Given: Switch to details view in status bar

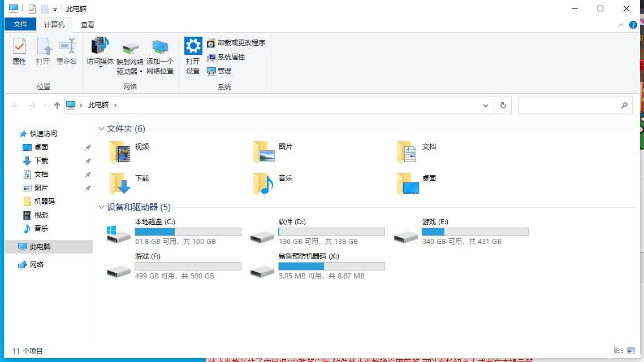Looking at the screenshot, I should point(619,350).
